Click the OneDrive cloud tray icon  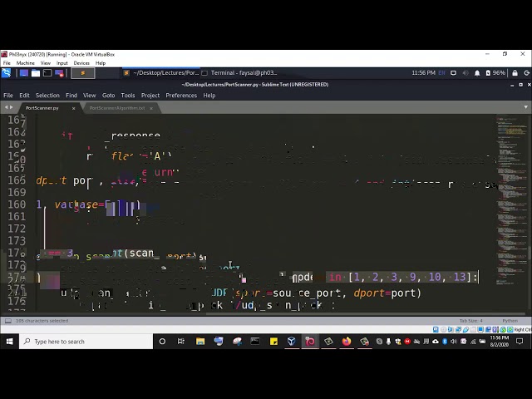point(436,342)
